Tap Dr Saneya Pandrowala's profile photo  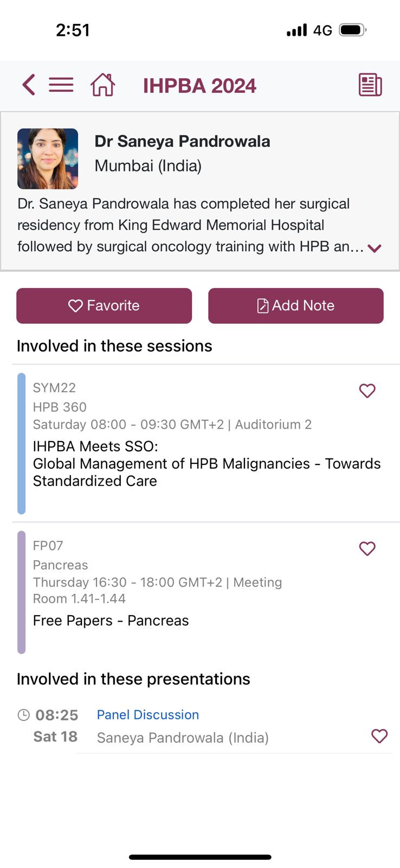tap(48, 158)
